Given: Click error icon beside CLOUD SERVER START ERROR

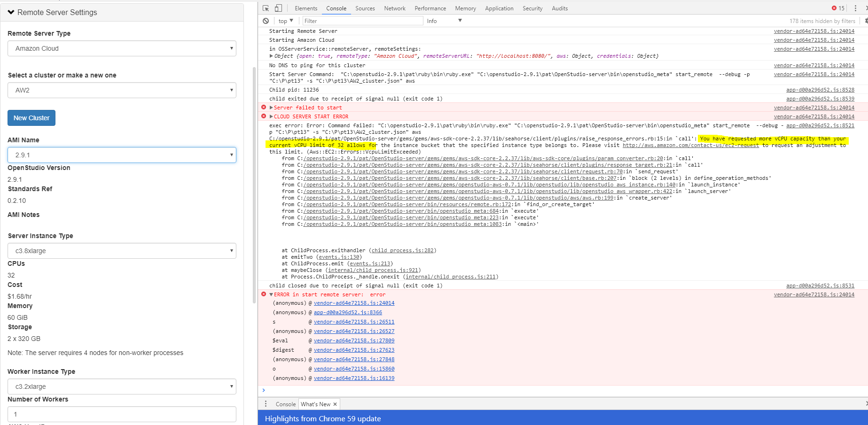Looking at the screenshot, I should tap(264, 116).
